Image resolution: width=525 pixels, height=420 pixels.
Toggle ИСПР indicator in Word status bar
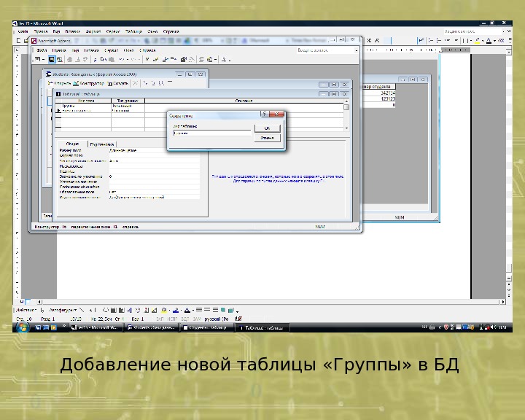pyautogui.click(x=172, y=319)
